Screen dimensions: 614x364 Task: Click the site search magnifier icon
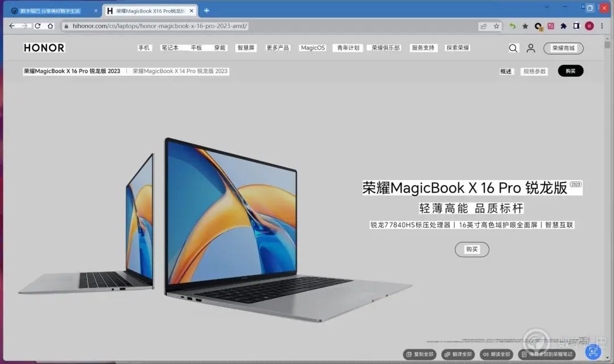click(513, 48)
